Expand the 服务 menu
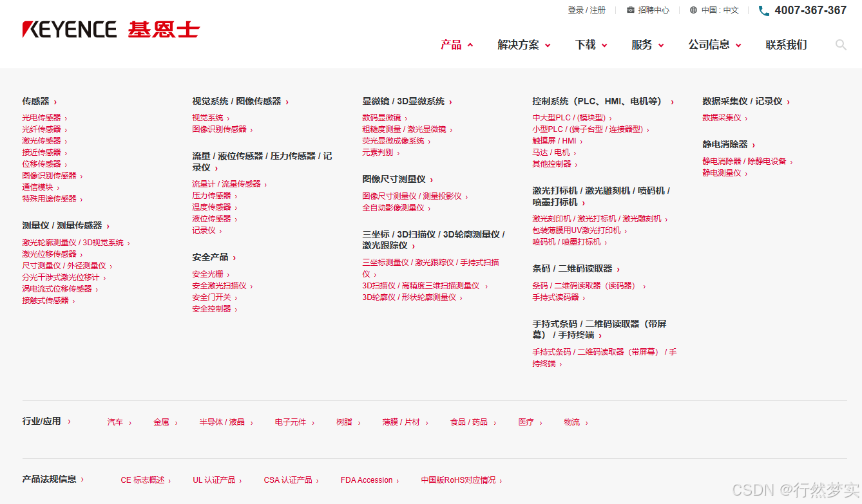This screenshot has width=862, height=504. pyautogui.click(x=647, y=44)
